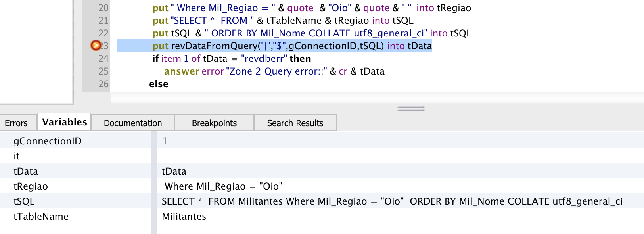
Task: Click the tSQL value starting with SELECT
Action: pos(392,201)
